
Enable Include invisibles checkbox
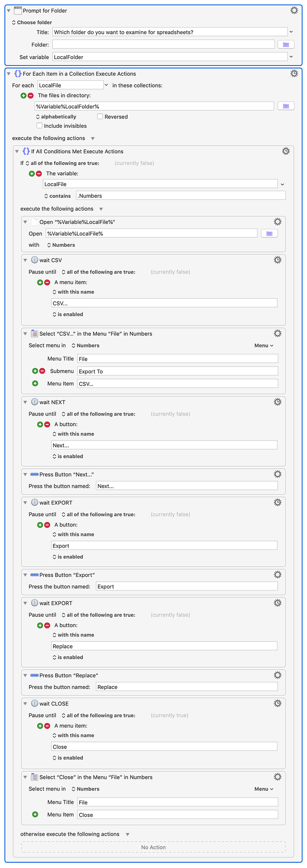(x=40, y=126)
